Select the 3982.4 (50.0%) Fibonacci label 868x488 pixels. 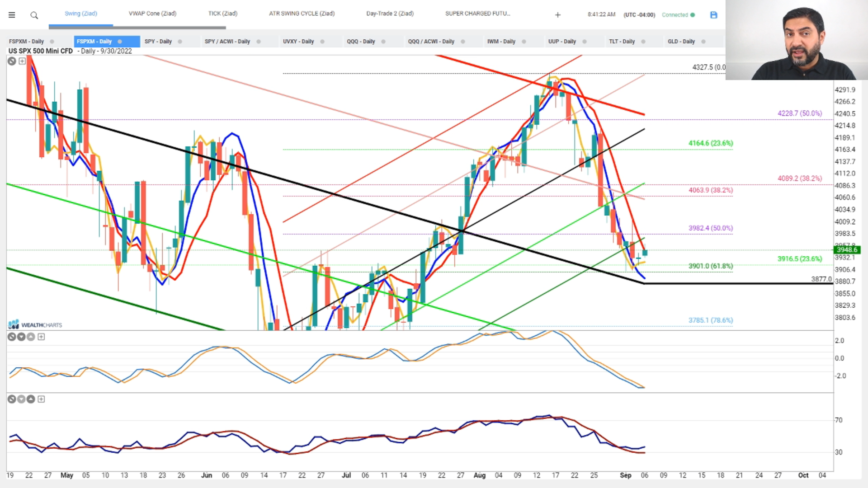point(711,228)
